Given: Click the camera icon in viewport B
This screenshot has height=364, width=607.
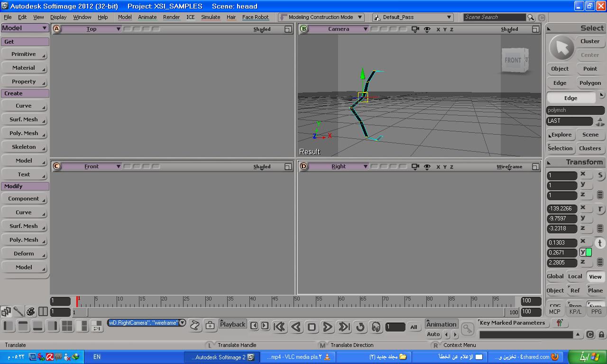Looking at the screenshot, I should point(415,29).
